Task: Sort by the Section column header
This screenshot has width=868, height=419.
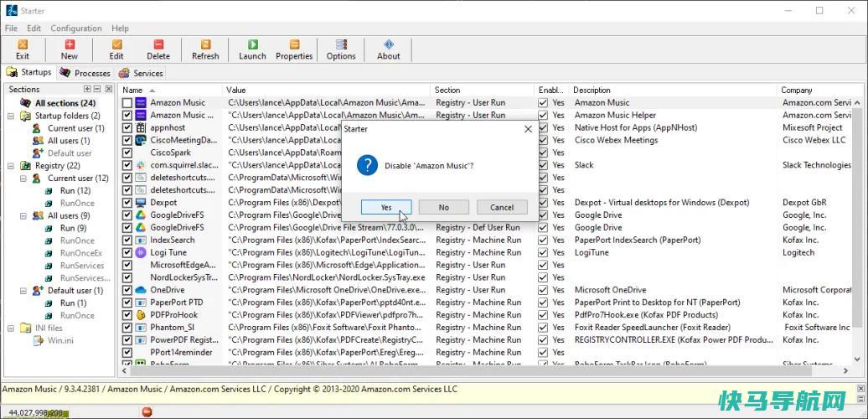Action: (x=483, y=90)
